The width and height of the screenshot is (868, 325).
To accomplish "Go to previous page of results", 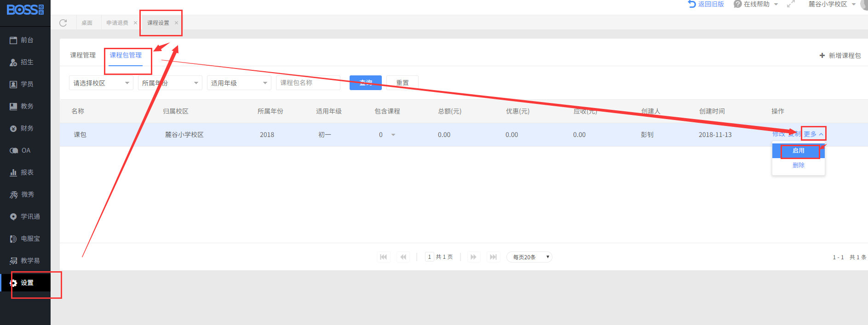I will pos(403,257).
